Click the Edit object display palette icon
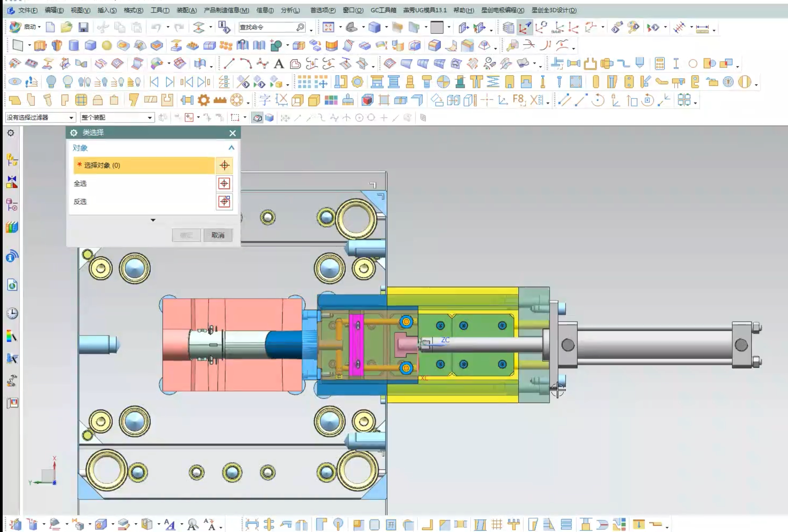788x532 pixels. click(x=633, y=28)
